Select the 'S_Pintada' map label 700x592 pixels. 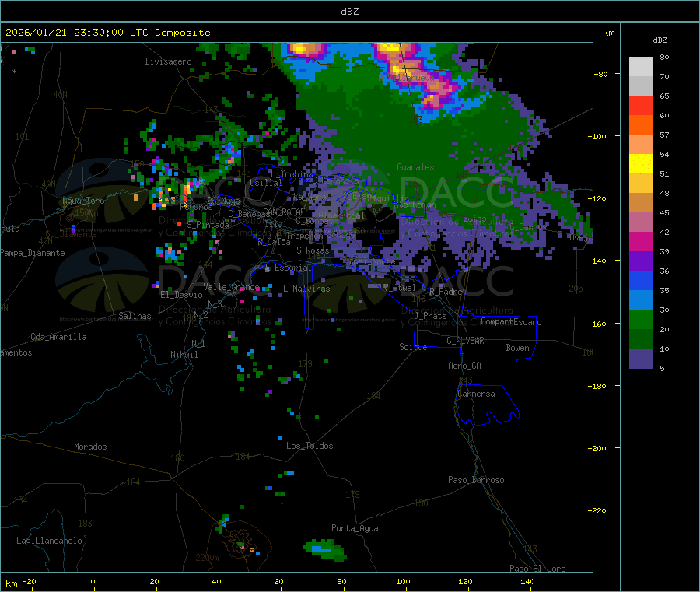pos(208,225)
